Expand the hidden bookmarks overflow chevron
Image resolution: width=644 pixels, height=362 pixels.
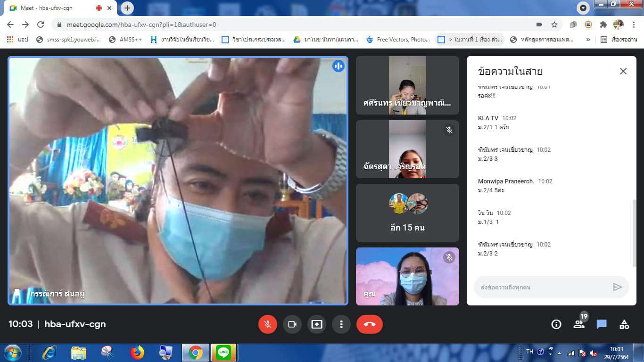[588, 40]
